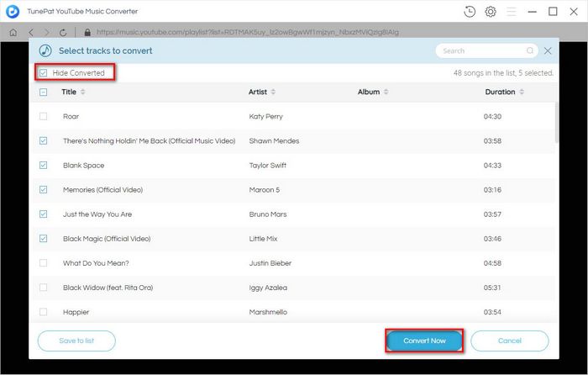588x375 pixels.
Task: Click the Justin Bieber artist cell
Action: (x=270, y=263)
